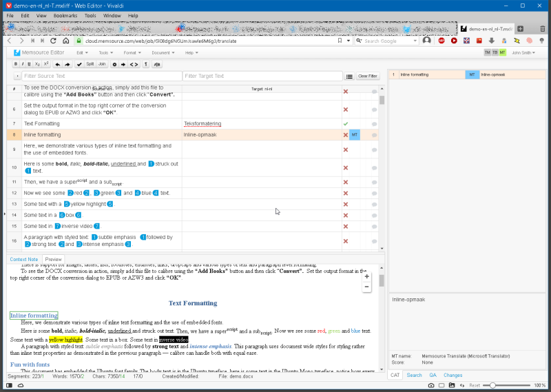Image resolution: width=551 pixels, height=392 pixels.
Task: Open the Bookmarks menu in Vivaldi
Action: pyautogui.click(x=65, y=15)
